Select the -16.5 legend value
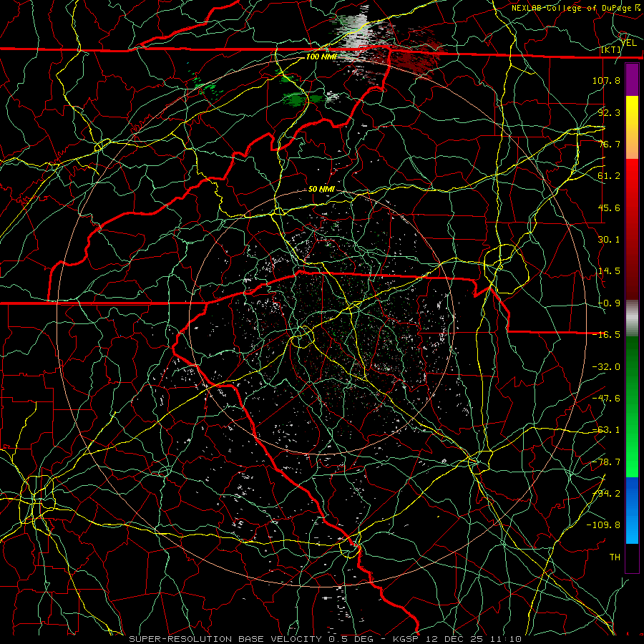The width and height of the screenshot is (644, 644). (x=606, y=335)
